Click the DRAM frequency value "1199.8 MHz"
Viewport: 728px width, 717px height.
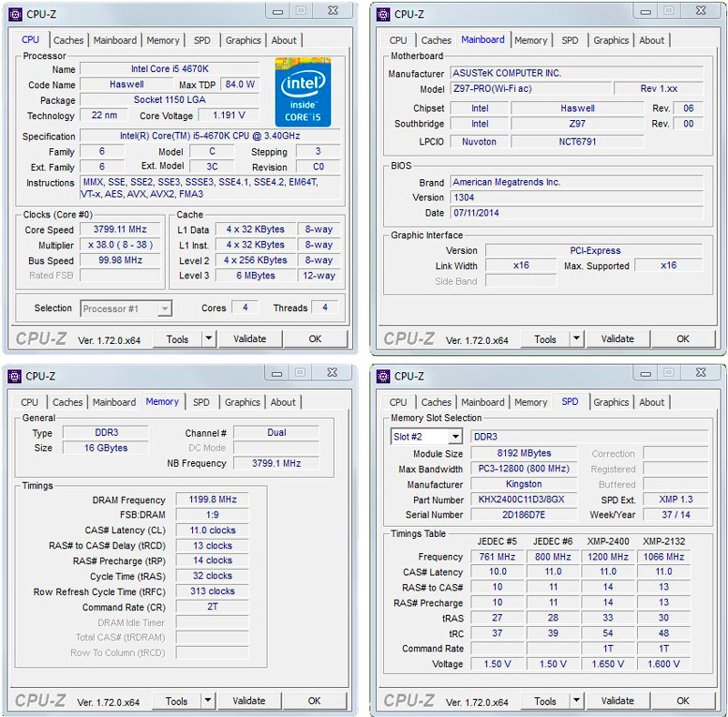pyautogui.click(x=212, y=500)
